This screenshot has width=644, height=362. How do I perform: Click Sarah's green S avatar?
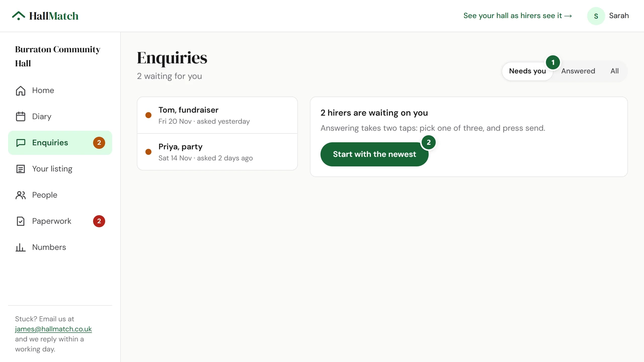pos(596,16)
